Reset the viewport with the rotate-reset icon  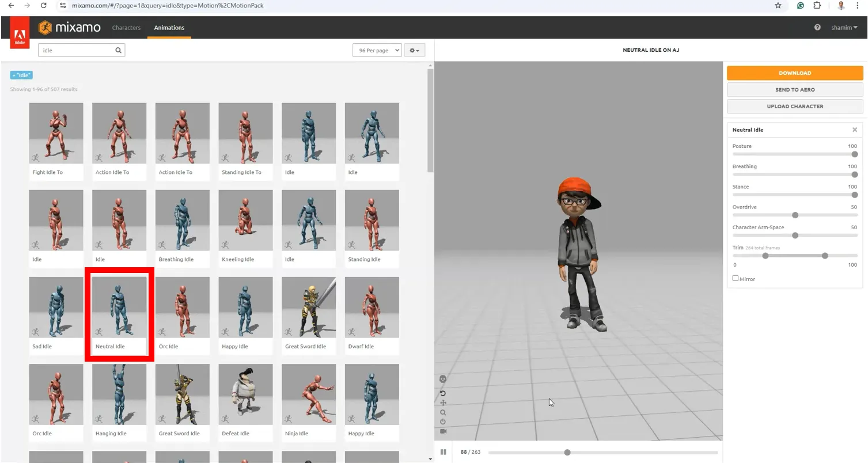[x=443, y=393]
